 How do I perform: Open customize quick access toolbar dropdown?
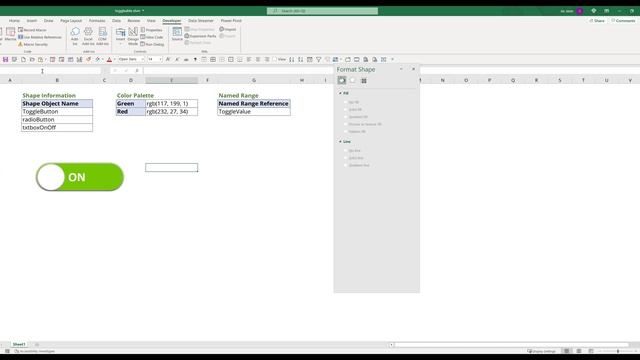pos(393,60)
